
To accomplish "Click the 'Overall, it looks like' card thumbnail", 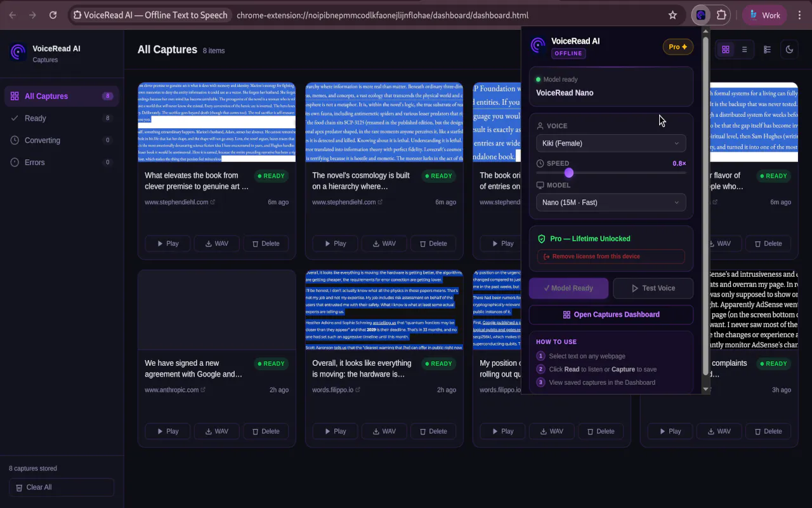I will click(x=384, y=310).
